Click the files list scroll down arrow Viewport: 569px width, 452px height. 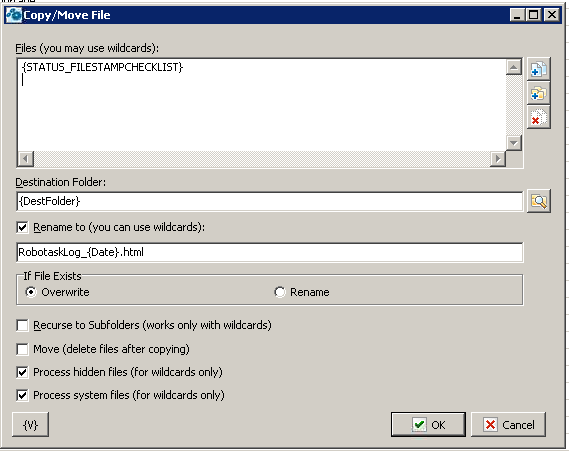pos(513,143)
